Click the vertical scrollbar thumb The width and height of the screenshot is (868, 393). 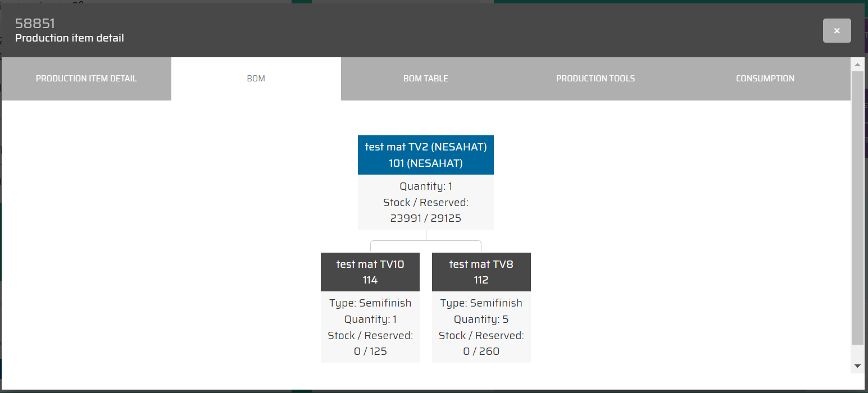point(857,208)
